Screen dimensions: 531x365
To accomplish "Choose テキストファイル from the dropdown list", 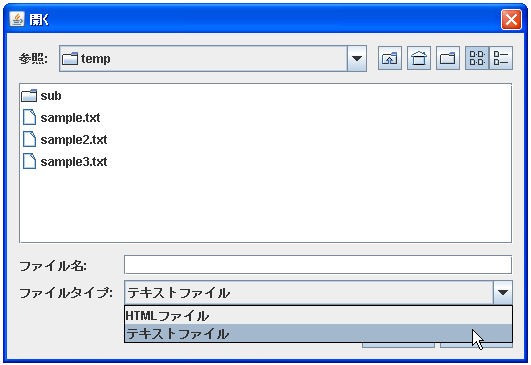I will [318, 334].
